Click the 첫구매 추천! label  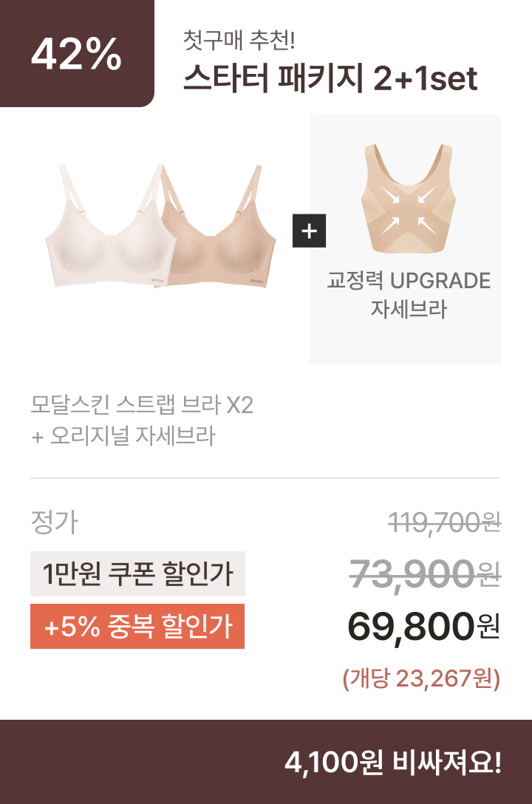coord(239,40)
